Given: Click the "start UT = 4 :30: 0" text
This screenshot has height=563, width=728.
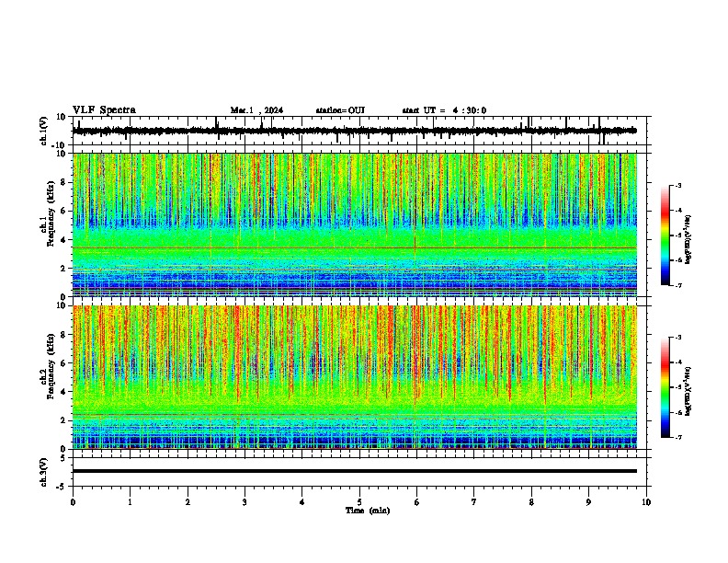Looking at the screenshot, I should click(444, 110).
